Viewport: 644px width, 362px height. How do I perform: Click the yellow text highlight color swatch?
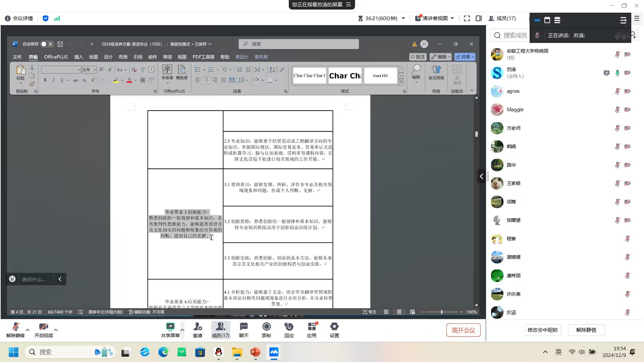tap(116, 80)
